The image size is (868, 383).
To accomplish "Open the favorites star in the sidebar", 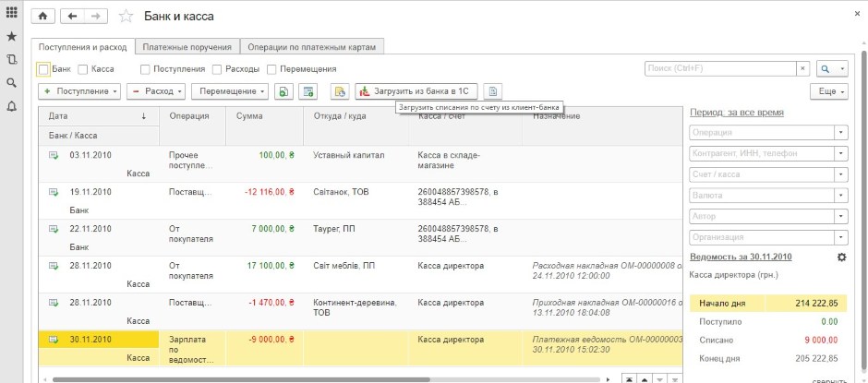I will (11, 37).
